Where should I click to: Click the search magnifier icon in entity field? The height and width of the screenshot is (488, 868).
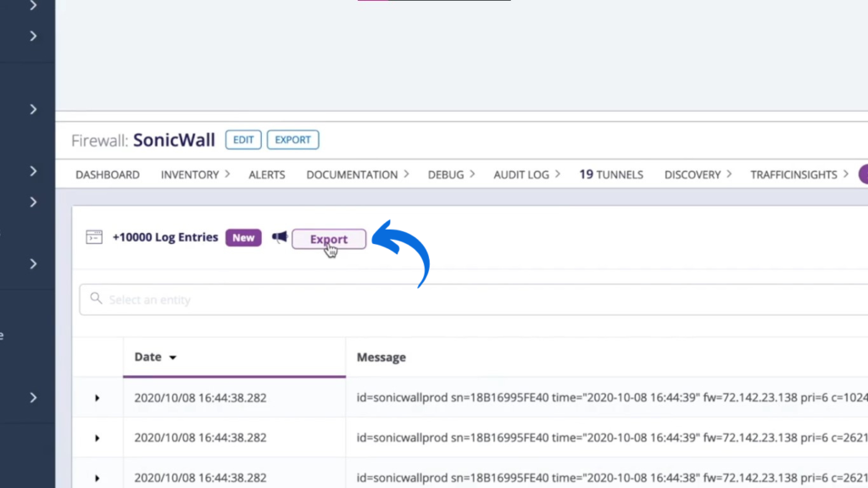pos(96,299)
